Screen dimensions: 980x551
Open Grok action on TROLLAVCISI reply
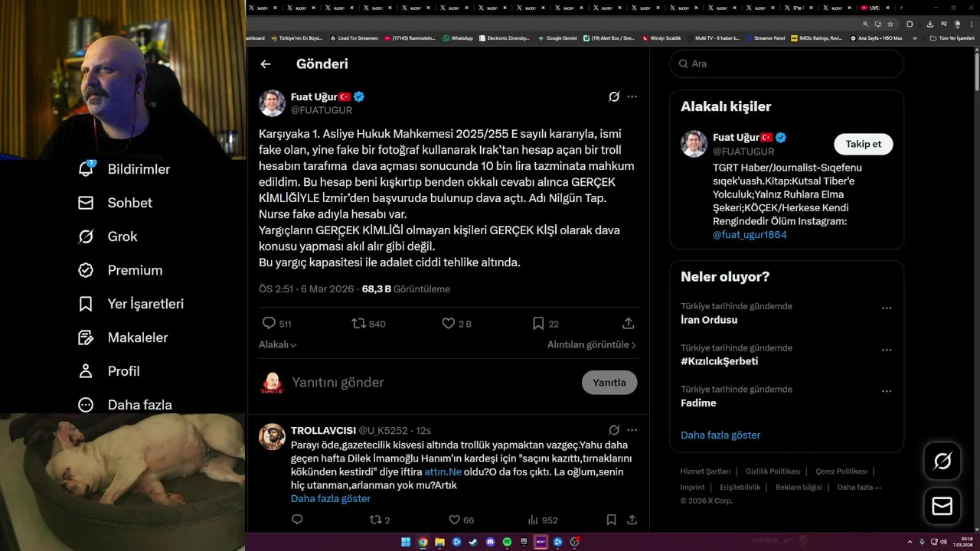614,430
